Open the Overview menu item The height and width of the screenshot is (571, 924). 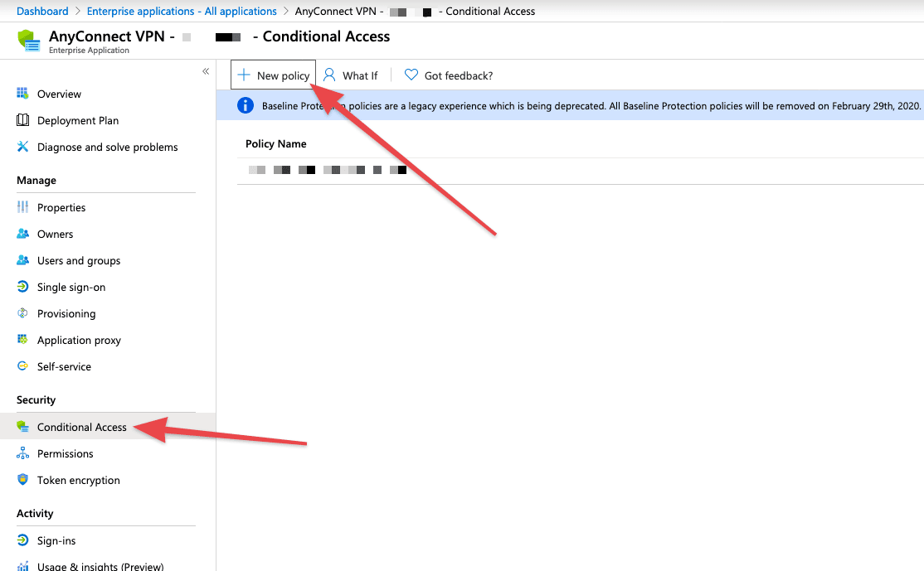coord(59,94)
